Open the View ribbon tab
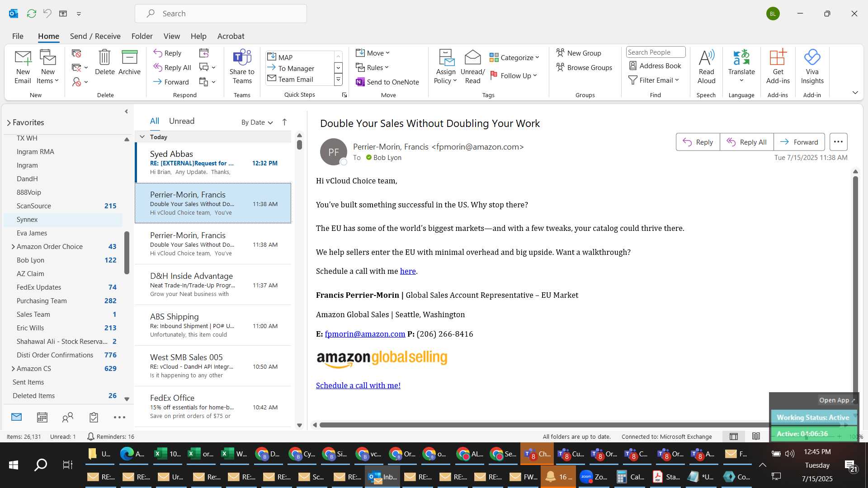The height and width of the screenshot is (488, 868). (x=171, y=36)
